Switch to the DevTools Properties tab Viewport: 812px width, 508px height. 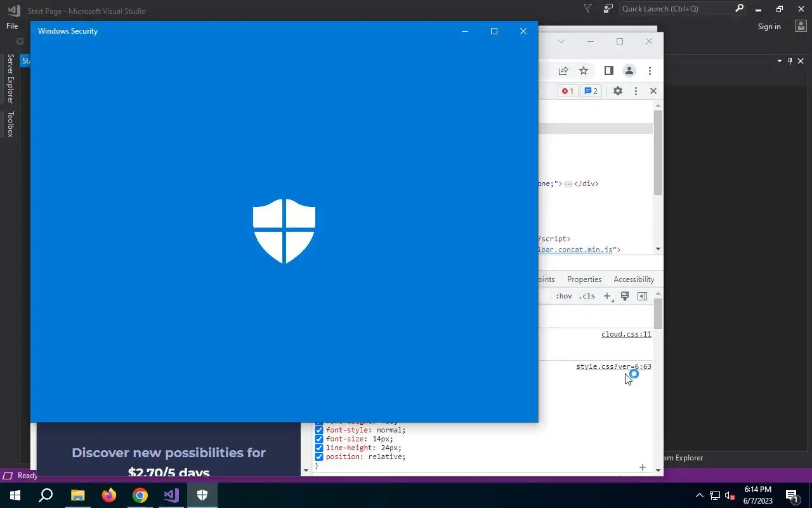[x=584, y=279]
